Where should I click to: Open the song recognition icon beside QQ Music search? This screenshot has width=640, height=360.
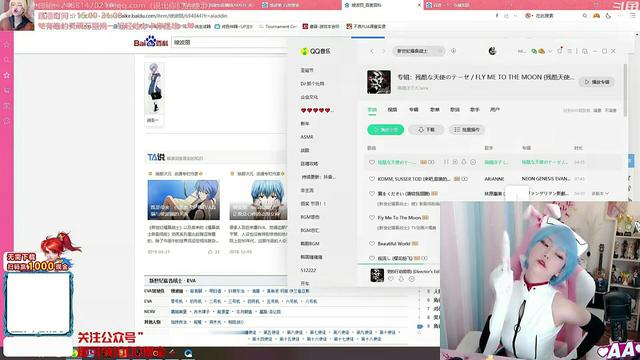(x=453, y=51)
